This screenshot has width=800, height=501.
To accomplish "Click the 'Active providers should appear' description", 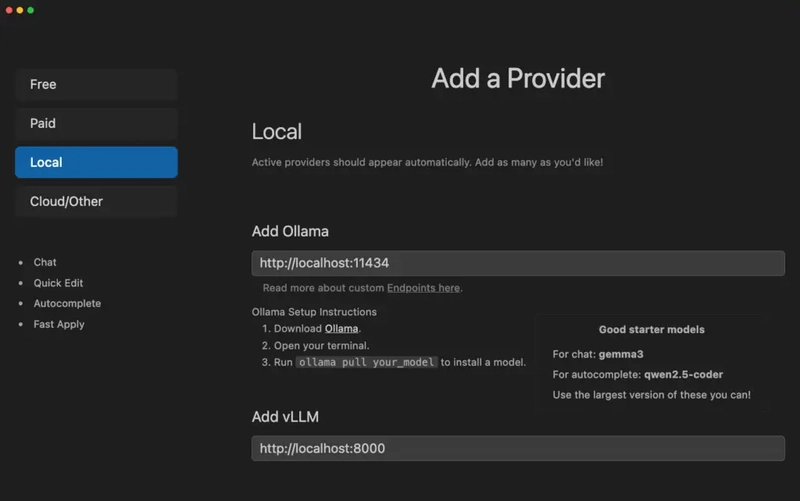I will tap(427, 162).
